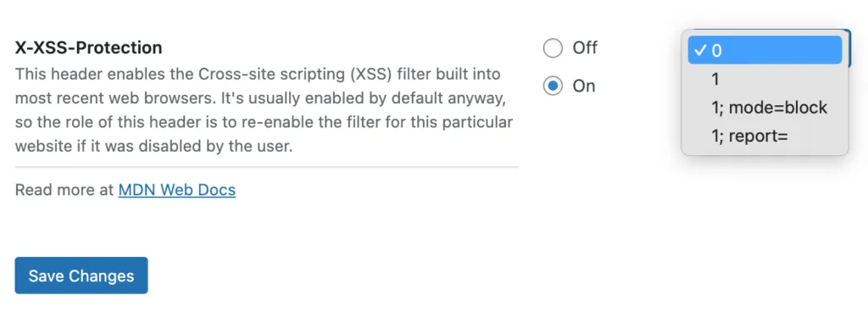Disable the X-XSS-Protection header

coord(553,48)
